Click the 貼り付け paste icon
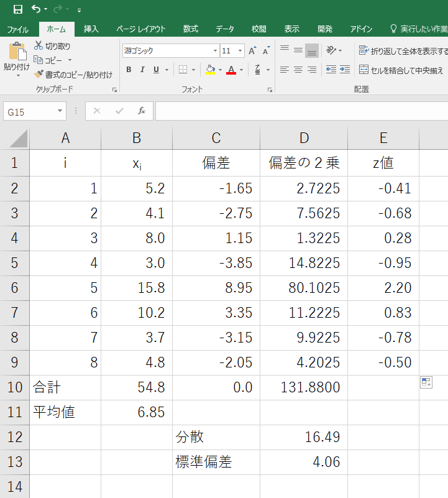 point(17,52)
